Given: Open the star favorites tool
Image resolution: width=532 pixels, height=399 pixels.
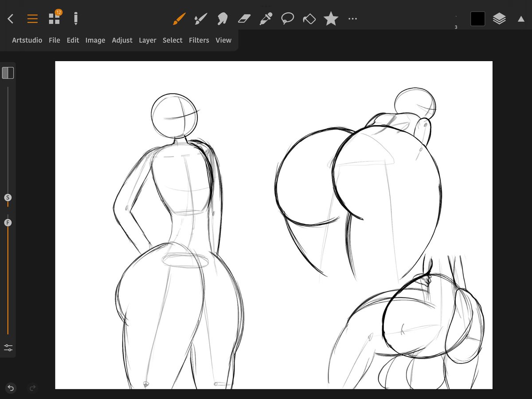Looking at the screenshot, I should coord(331,19).
